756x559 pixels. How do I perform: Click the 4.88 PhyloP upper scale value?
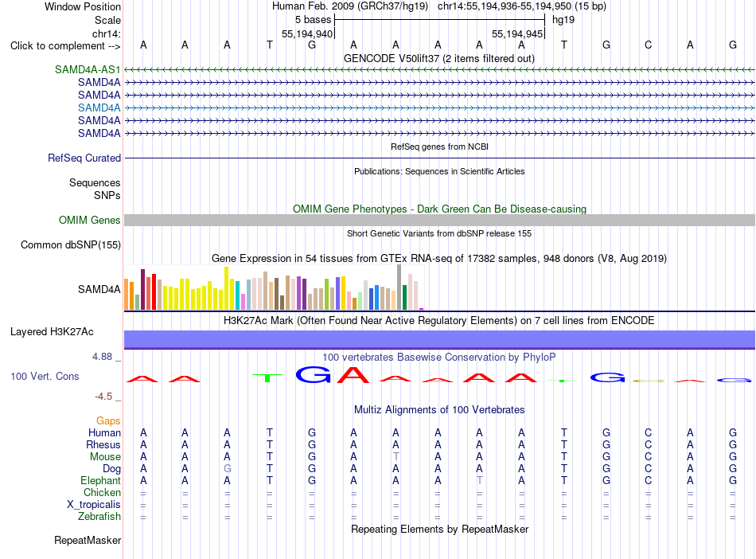click(x=102, y=357)
